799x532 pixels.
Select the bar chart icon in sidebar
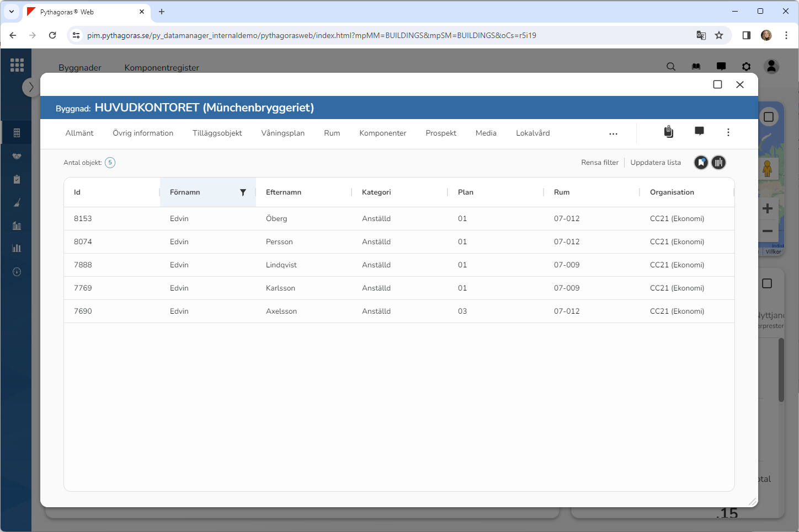click(x=17, y=248)
